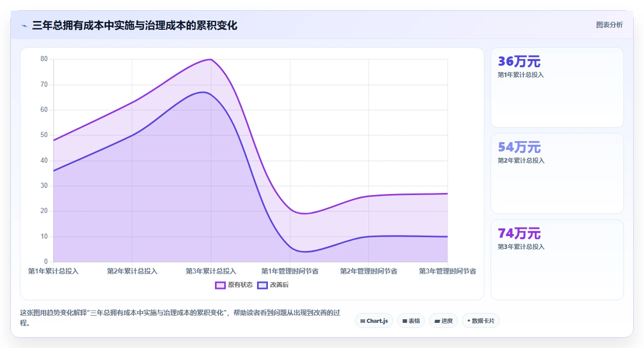This screenshot has height=348, width=644.
Task: Select the 进度 tag
Action: tap(443, 321)
